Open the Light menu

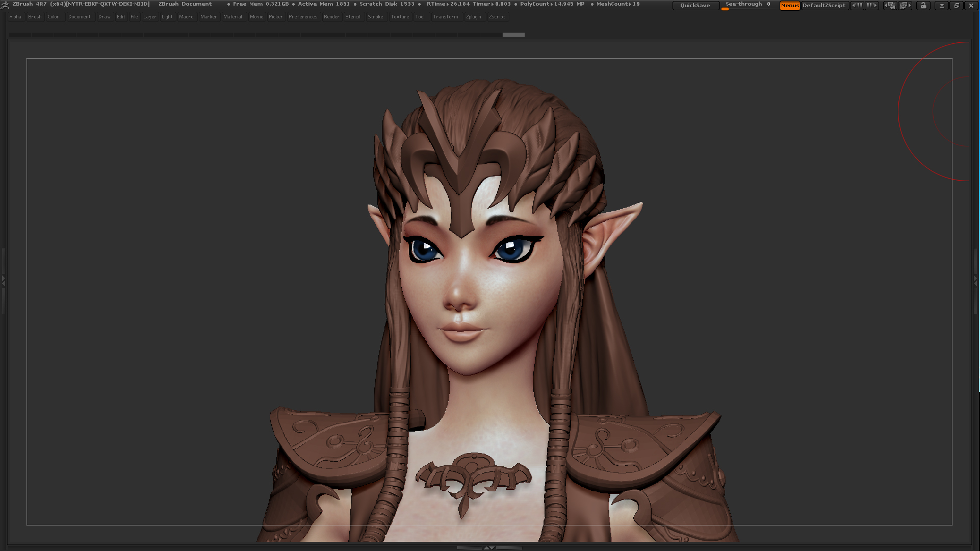[167, 17]
